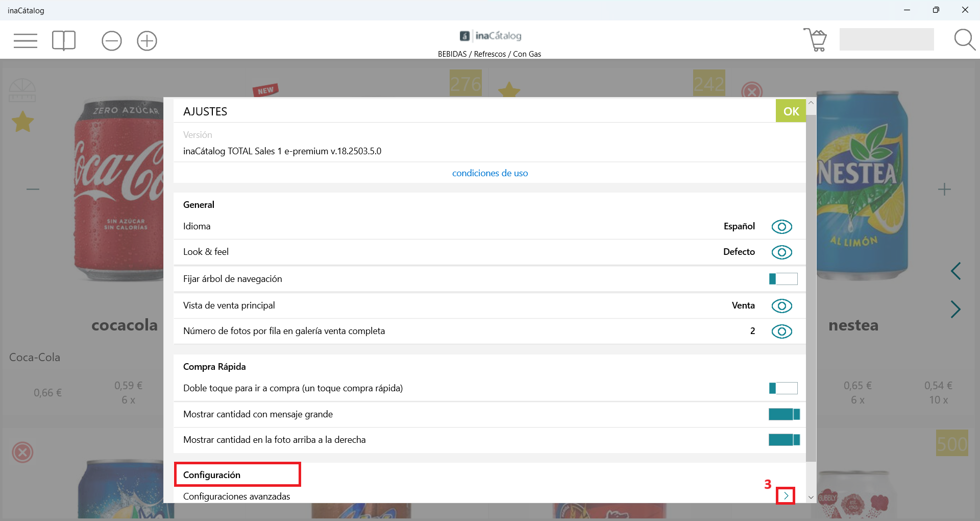This screenshot has width=980, height=521.
Task: Click the Español language value
Action: (739, 226)
